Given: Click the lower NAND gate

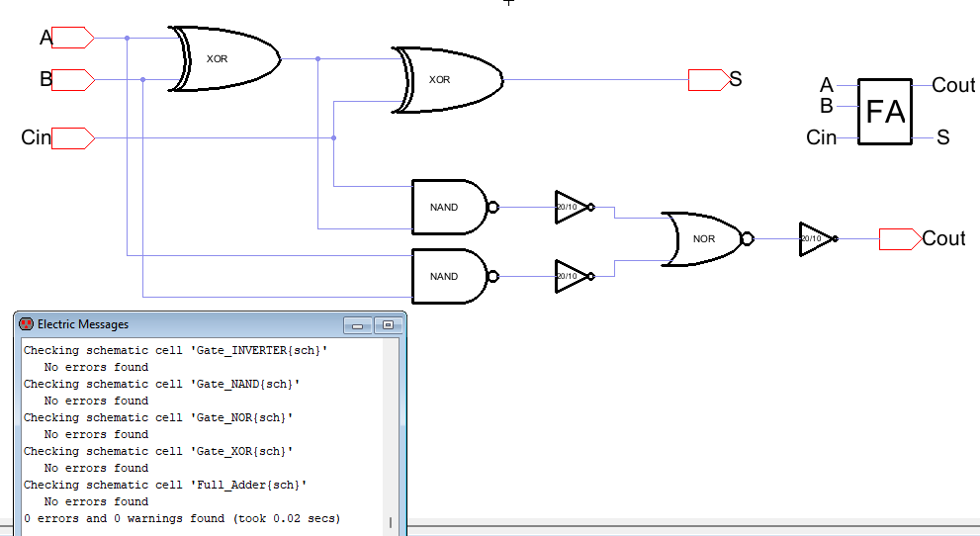Looking at the screenshot, I should (448, 276).
